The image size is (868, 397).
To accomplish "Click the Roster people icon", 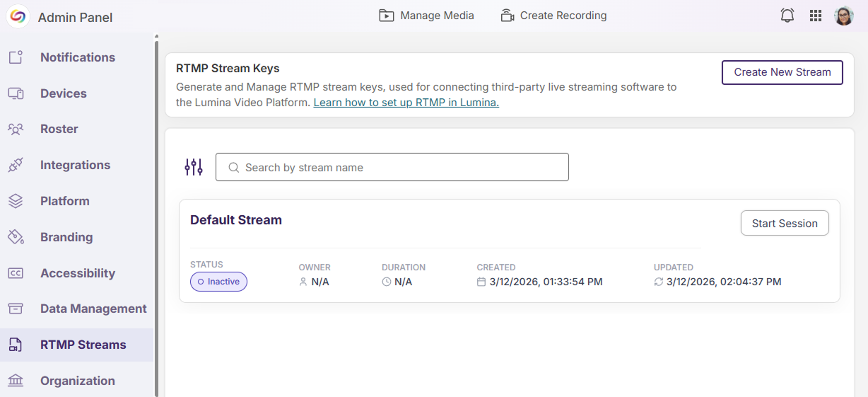I will coord(16,130).
